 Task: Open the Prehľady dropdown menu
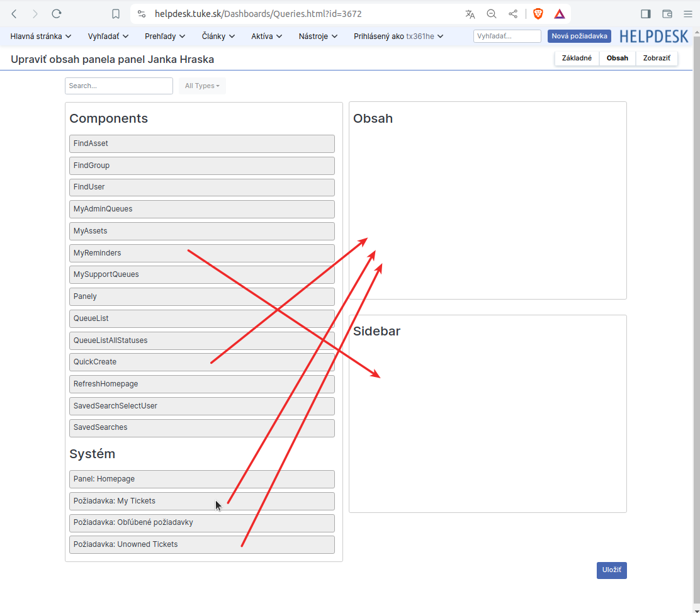tap(165, 36)
